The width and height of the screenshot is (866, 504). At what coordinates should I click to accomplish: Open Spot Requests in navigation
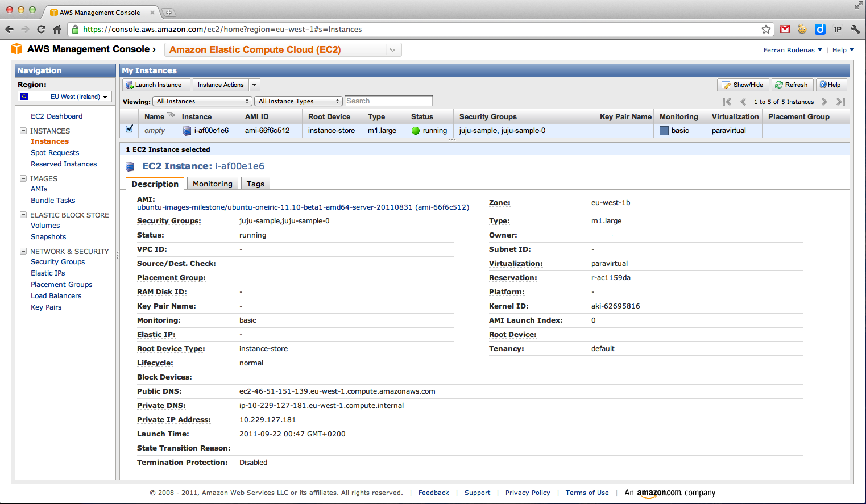pos(55,152)
